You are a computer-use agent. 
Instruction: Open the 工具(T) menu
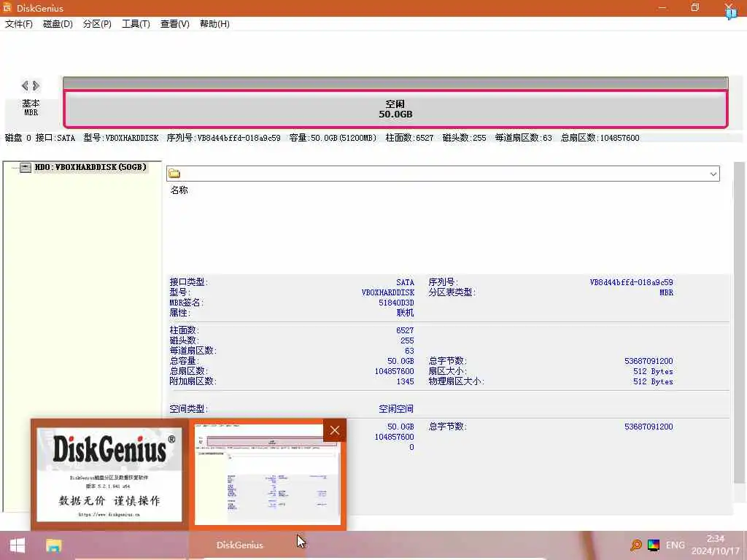[136, 24]
